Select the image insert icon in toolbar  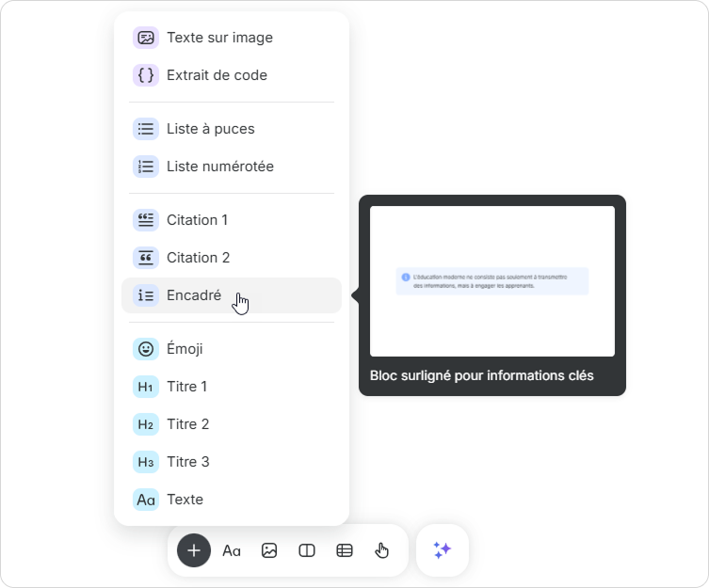[x=269, y=550]
